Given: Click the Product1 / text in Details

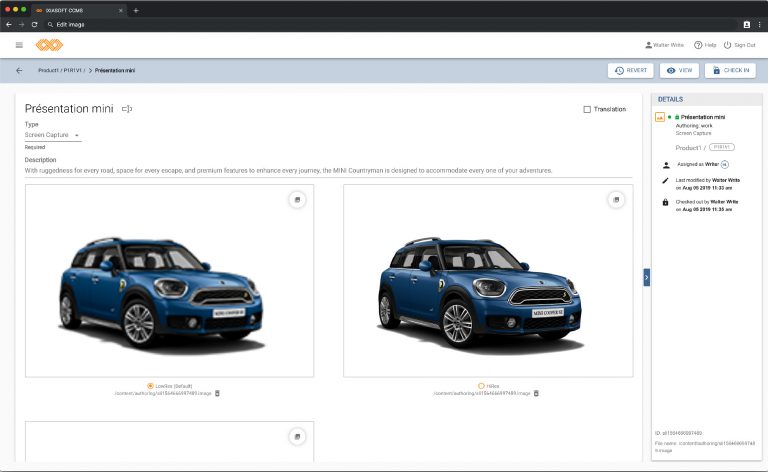Looking at the screenshot, I should coord(691,147).
